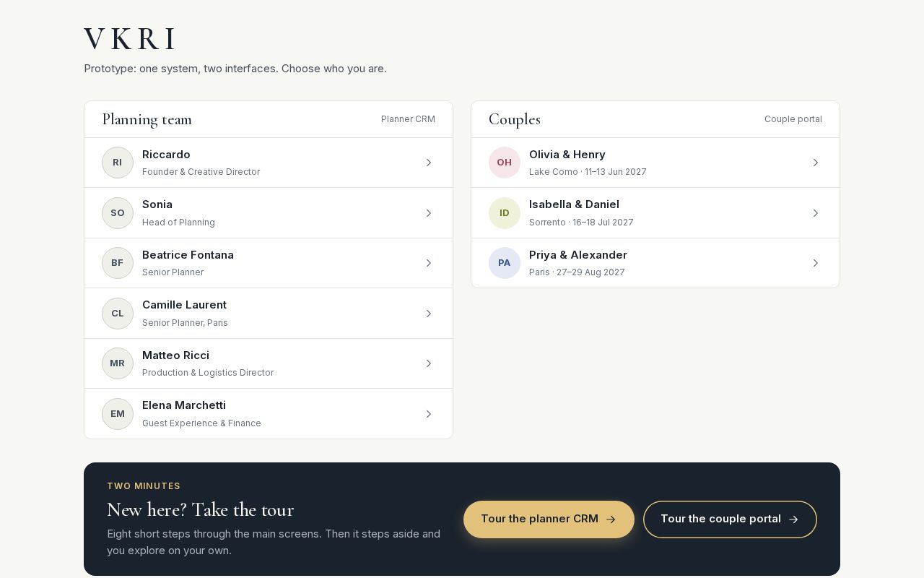Click the chevron beside Beatrice Fontana
The height and width of the screenshot is (578, 924).
(x=429, y=263)
